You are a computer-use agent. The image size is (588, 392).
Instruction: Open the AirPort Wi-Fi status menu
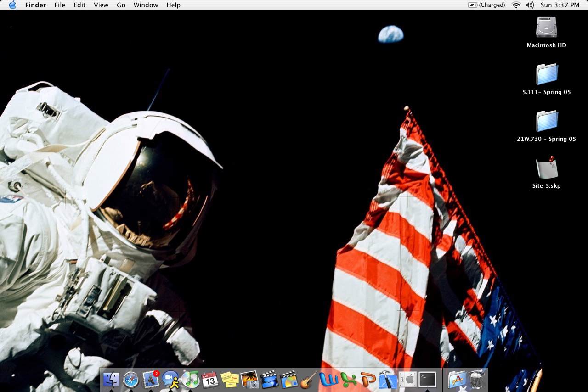click(x=516, y=5)
